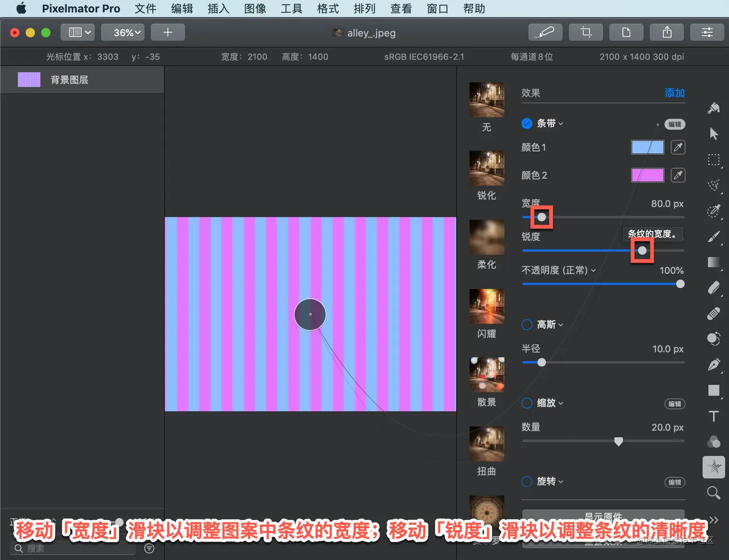This screenshot has width=729, height=560.
Task: Select the Shape rectangle tool
Action: (714, 390)
